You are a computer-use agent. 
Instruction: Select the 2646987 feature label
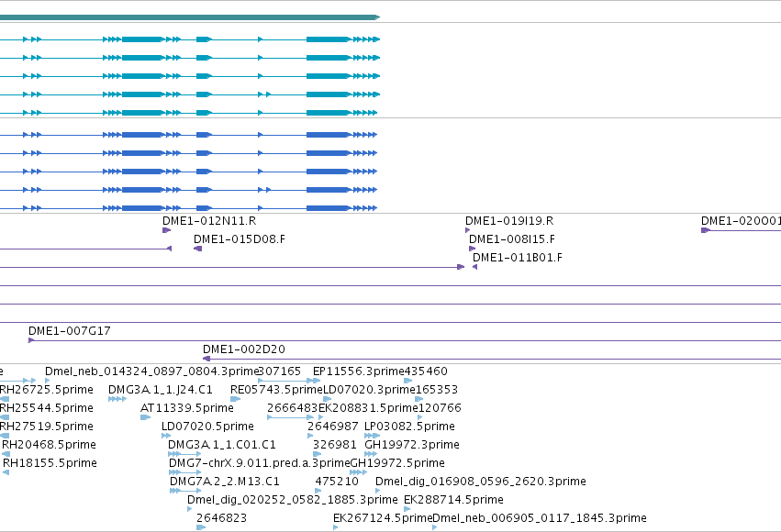pos(333,427)
